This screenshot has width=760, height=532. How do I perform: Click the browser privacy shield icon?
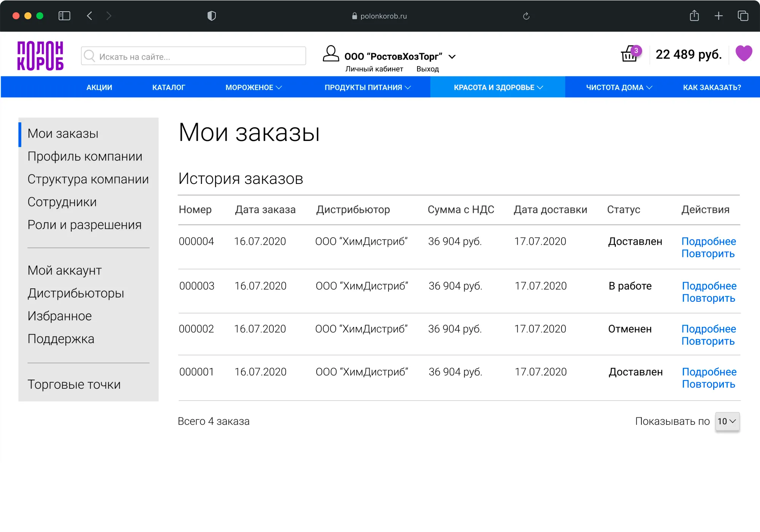[x=211, y=16]
